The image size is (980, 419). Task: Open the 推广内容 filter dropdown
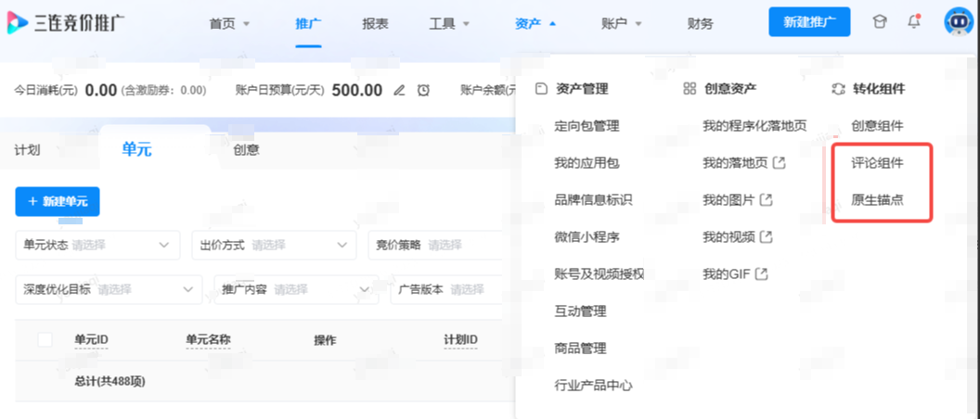pos(296,290)
